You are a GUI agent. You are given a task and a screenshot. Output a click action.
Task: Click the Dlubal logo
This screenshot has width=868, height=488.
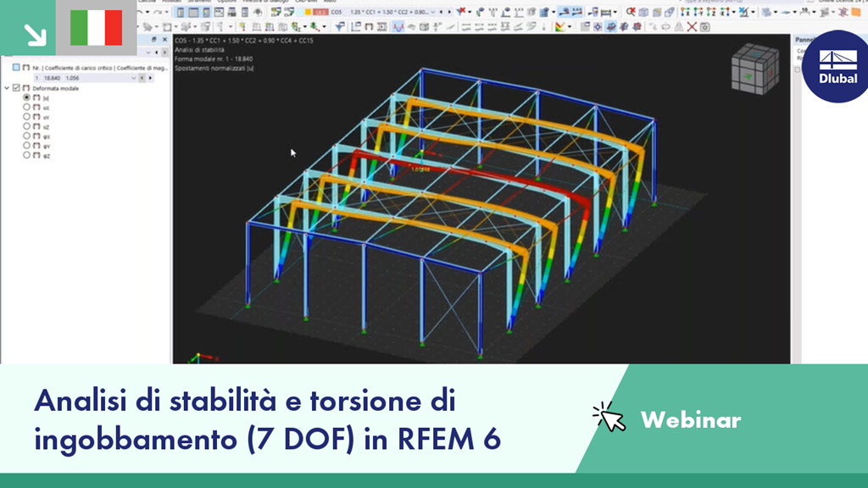(837, 66)
